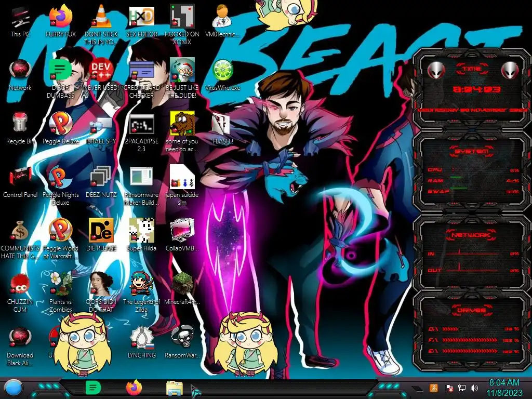
Task: Click the NETWORK header on the widget
Action: 471,234
